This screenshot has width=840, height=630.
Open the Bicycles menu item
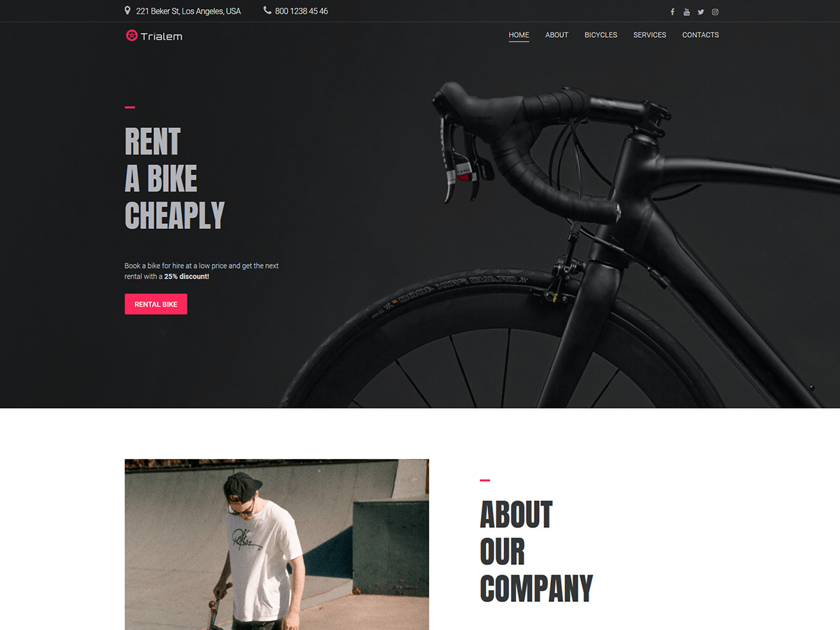pos(601,35)
